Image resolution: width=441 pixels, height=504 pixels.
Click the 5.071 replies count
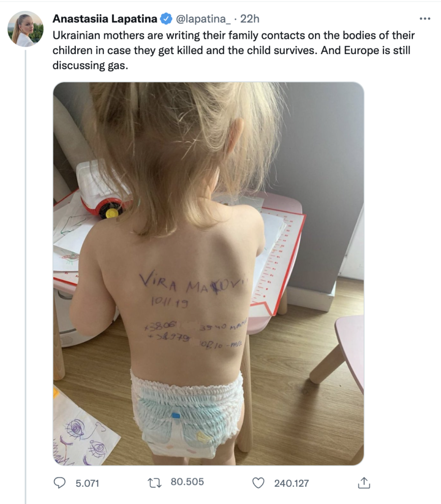(x=88, y=483)
